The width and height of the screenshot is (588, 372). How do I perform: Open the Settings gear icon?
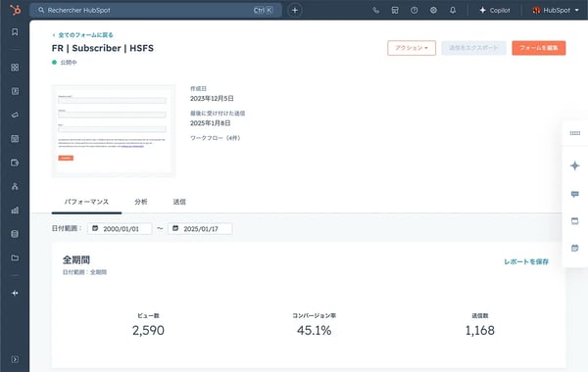(433, 10)
